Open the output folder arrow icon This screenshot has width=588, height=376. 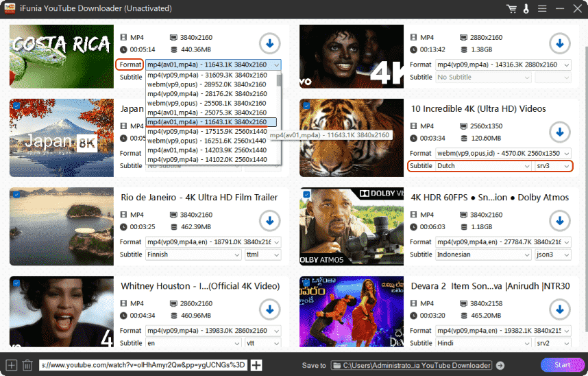[x=500, y=365]
